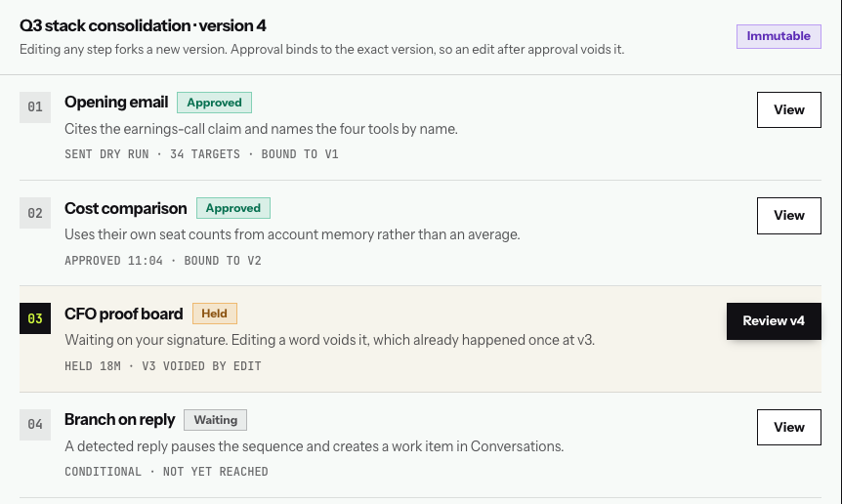
Task: Select the highlighted step 03 marker
Action: pyautogui.click(x=35, y=318)
